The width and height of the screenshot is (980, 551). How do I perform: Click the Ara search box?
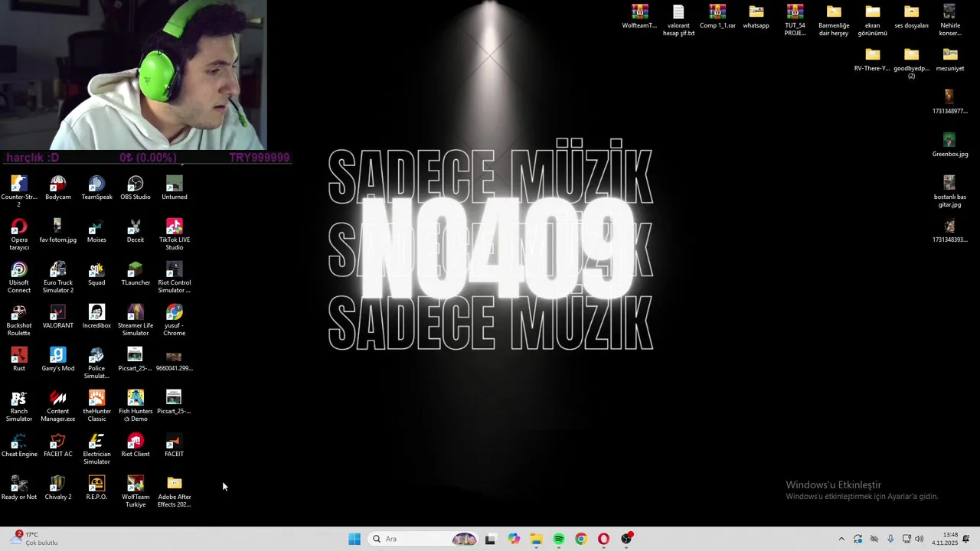(x=423, y=539)
